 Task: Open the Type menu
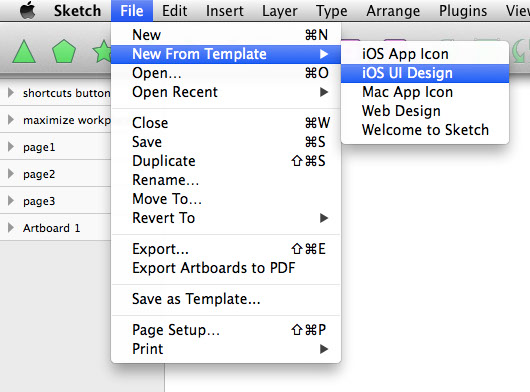332,11
